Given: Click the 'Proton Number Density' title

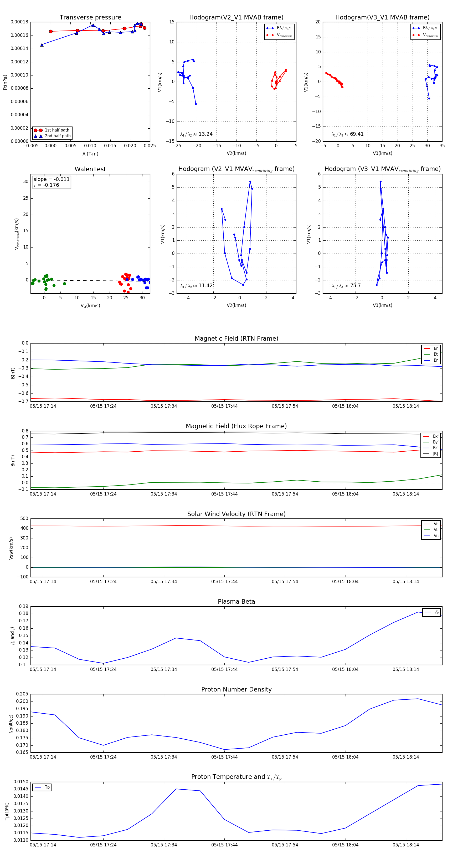Looking at the screenshot, I should [x=236, y=689].
